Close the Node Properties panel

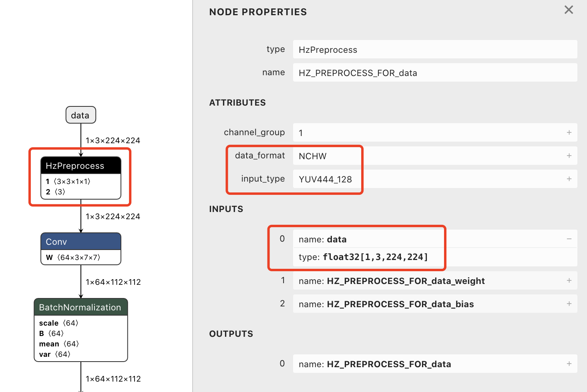click(569, 10)
